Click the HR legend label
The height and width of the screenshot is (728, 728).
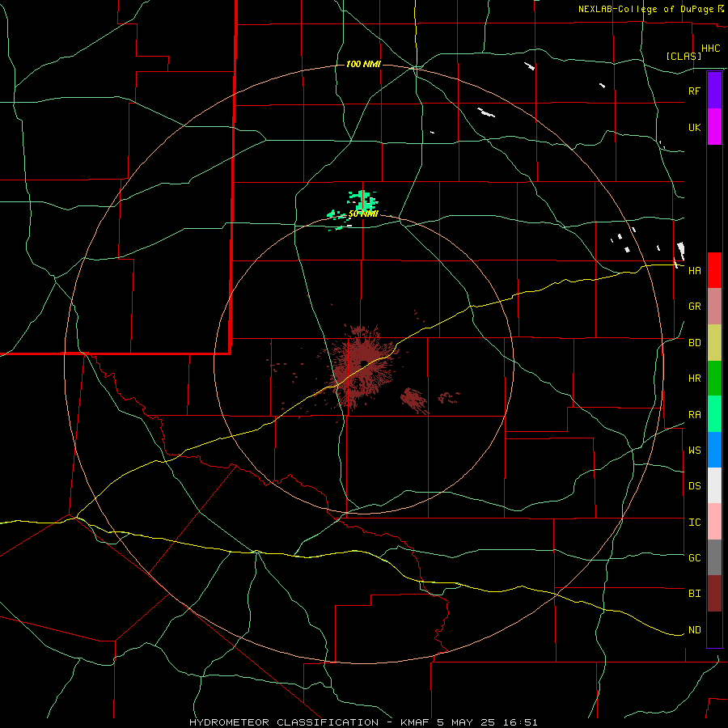pyautogui.click(x=694, y=379)
